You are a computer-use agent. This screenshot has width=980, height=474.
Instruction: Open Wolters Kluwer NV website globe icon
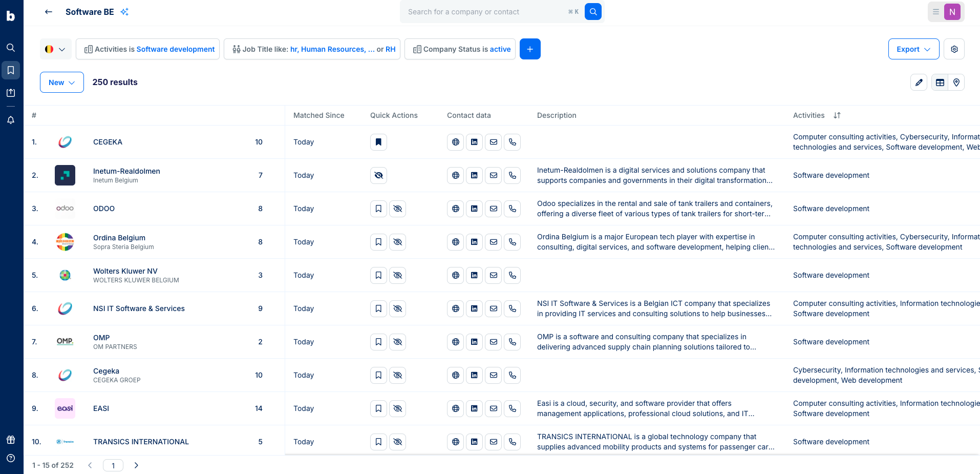point(456,275)
